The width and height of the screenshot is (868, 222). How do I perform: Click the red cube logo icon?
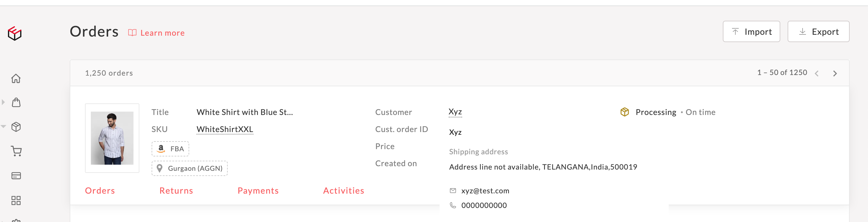click(x=15, y=33)
